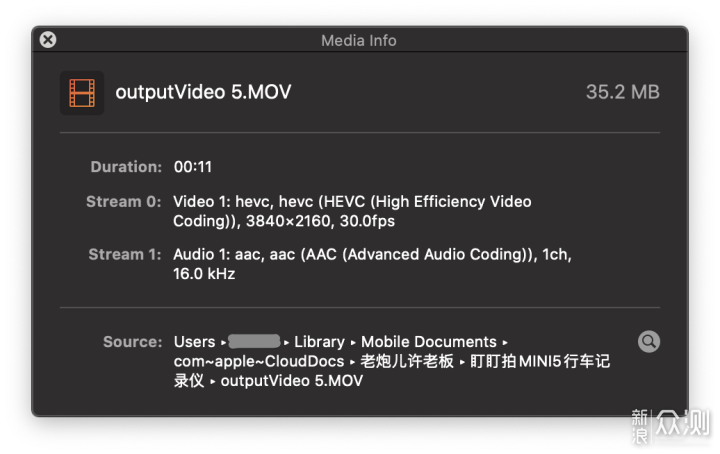Screen dimensions: 720x454
Task: Open the com~apple~CloudDocs path segment
Action: click(x=259, y=361)
